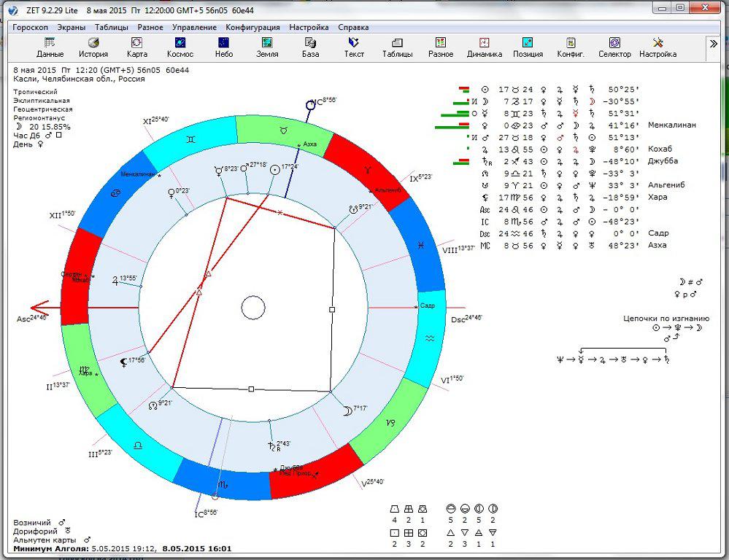This screenshot has height=560, width=729.
Task: Click the Taurus sign segment on zodiac ring
Action: (x=284, y=131)
